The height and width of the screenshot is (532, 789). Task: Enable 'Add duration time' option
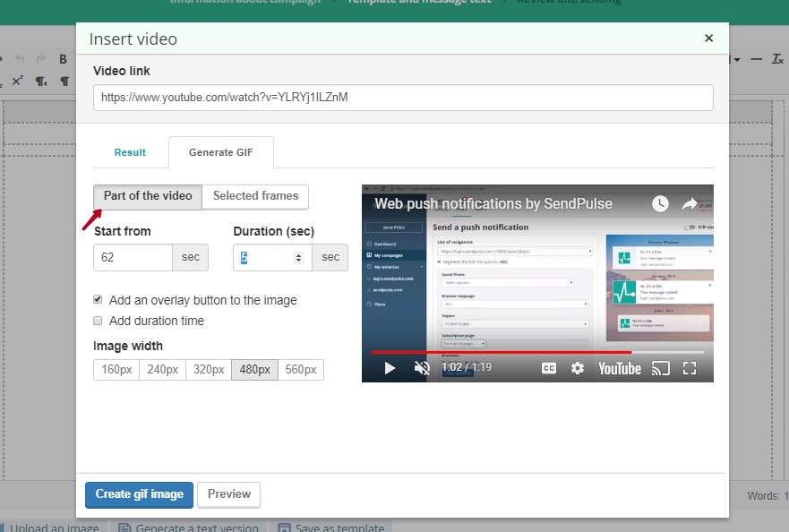click(98, 320)
